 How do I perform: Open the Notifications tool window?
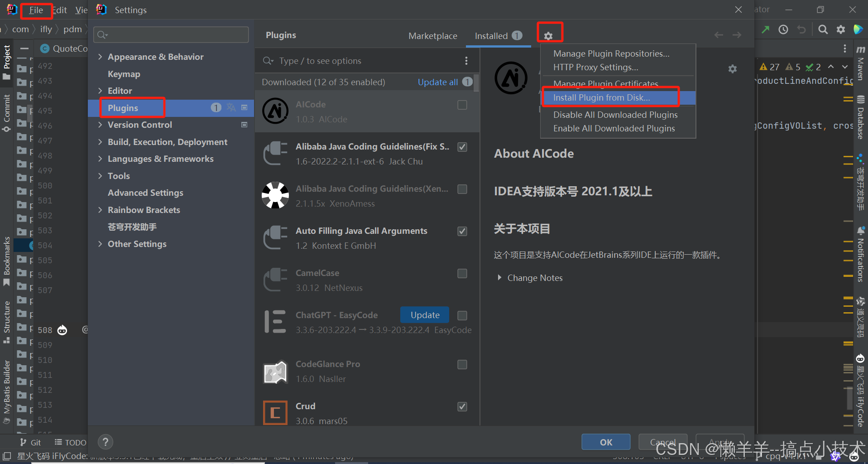(x=861, y=255)
